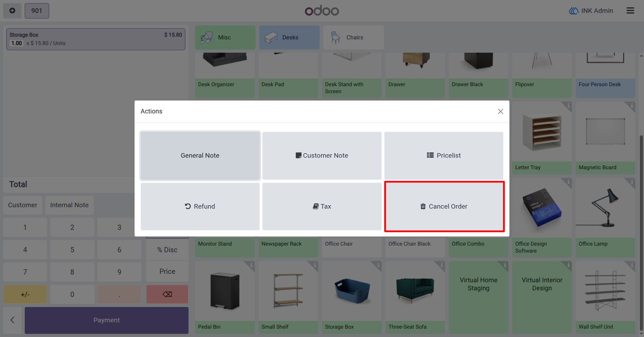Viewport: 644px width, 337px height.
Task: Click numpad key 2
Action: pos(72,227)
